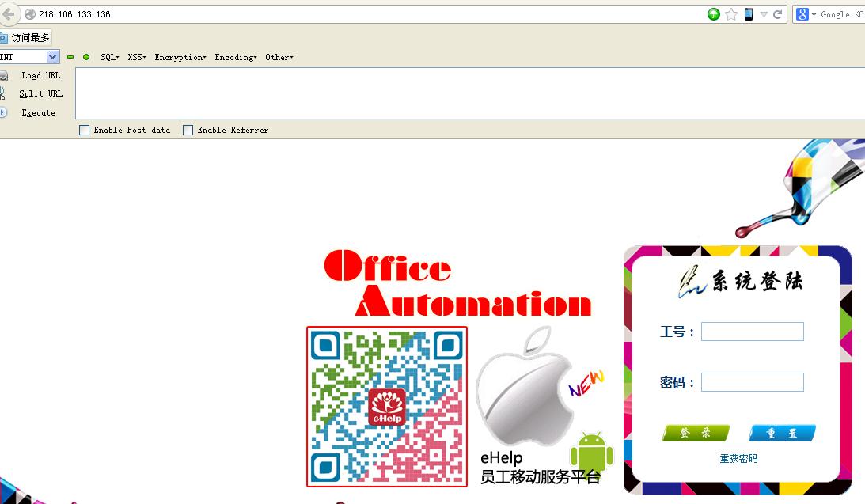Click Split URL in HackBar
Viewport: 865px width, 504px height.
(41, 93)
